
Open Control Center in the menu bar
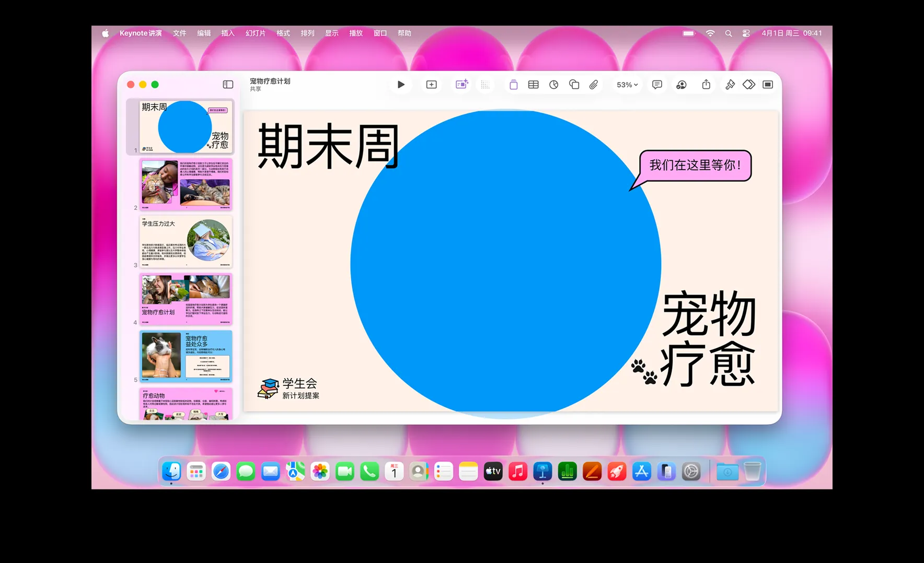pyautogui.click(x=746, y=33)
